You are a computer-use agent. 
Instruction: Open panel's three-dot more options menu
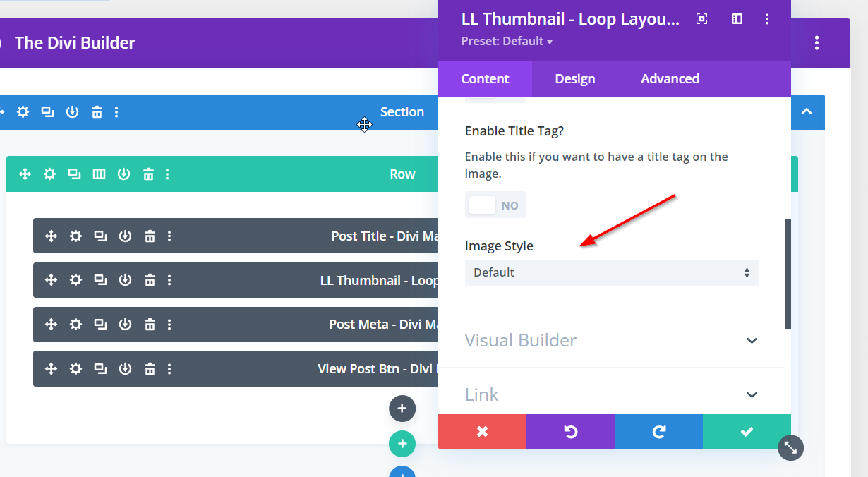pos(767,19)
